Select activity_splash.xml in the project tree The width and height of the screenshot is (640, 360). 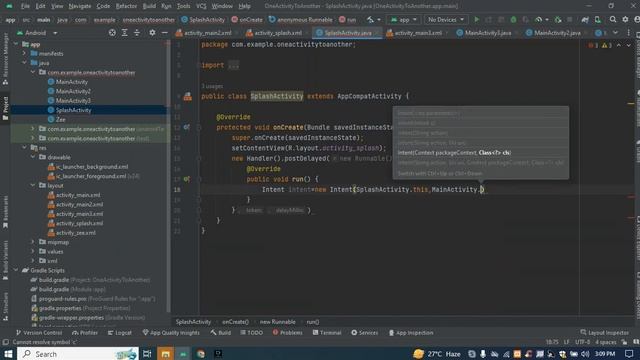[79, 223]
